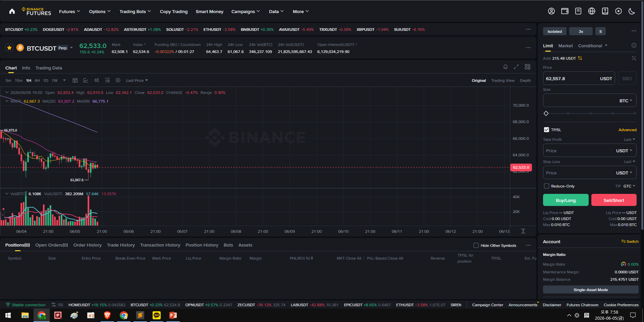Open ticker settings icon in status bar

[x=54, y=305]
